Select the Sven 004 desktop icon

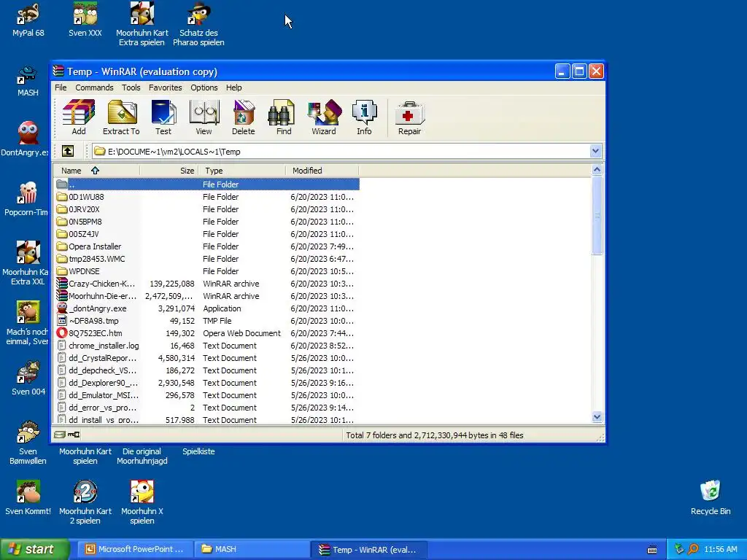pyautogui.click(x=28, y=379)
